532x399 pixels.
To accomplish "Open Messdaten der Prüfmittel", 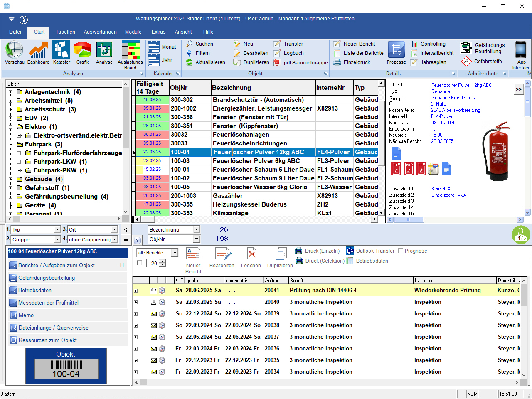I will tap(67, 303).
